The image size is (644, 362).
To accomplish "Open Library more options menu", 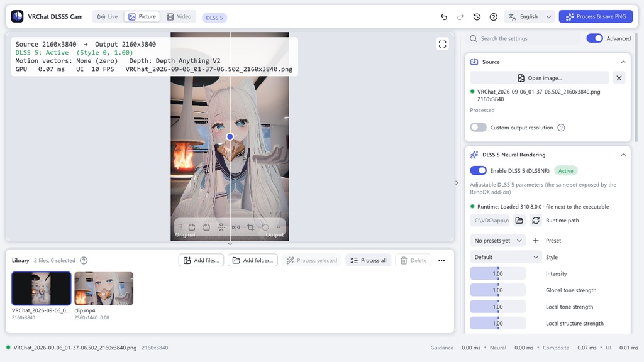I will [441, 260].
